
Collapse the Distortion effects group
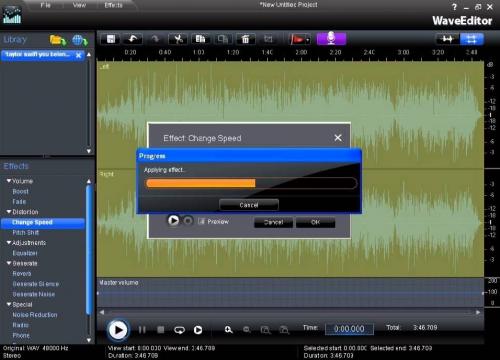click(x=9, y=212)
